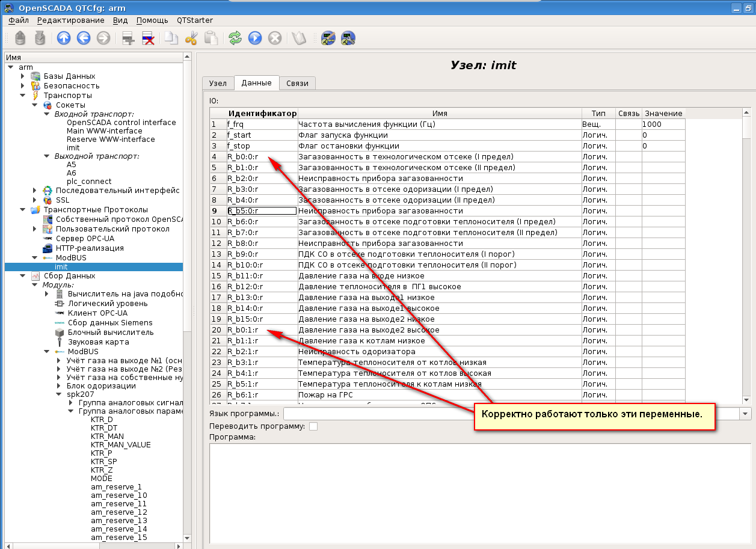Click the 'Идентификатор' column header

[262, 114]
